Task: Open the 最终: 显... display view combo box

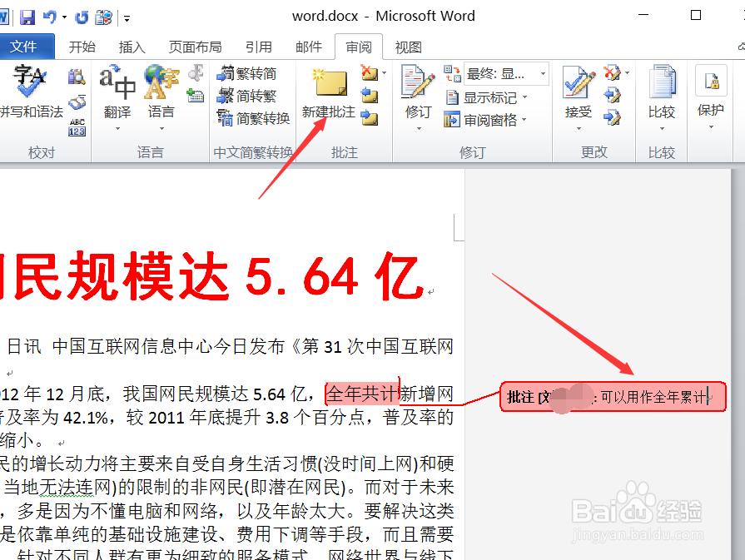Action: (506, 73)
